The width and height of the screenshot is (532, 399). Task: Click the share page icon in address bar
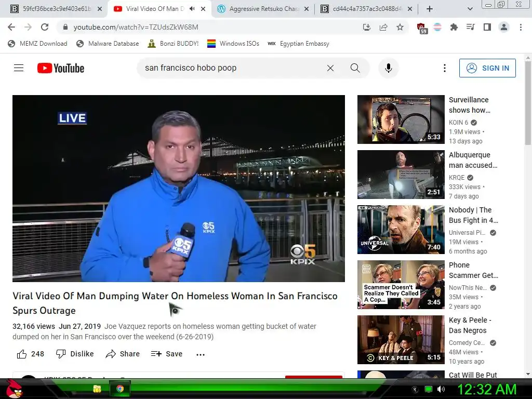tap(383, 27)
